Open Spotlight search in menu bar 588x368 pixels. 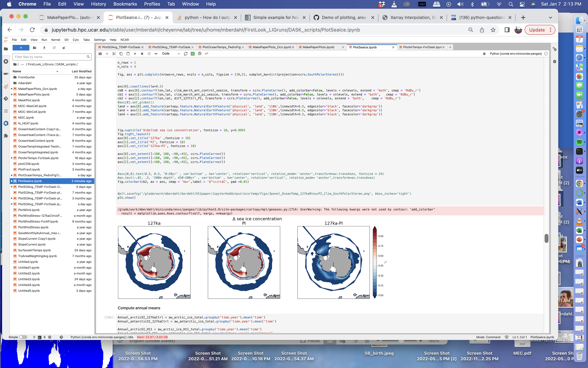tap(511, 4)
